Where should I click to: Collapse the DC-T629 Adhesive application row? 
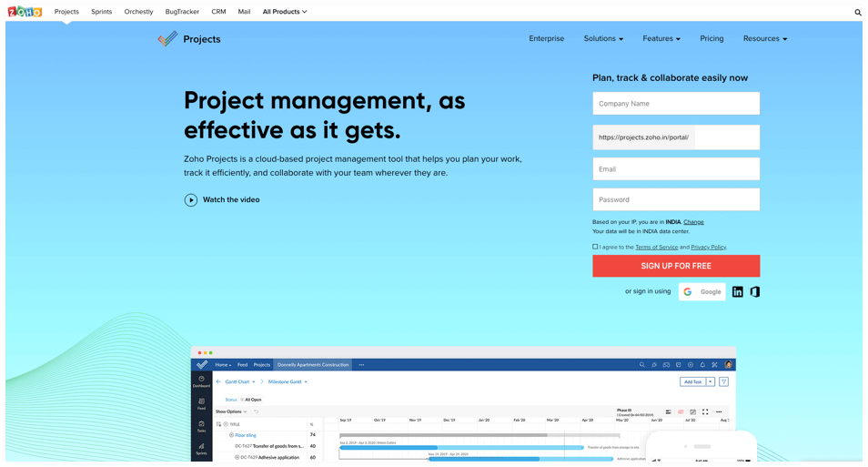[x=237, y=458]
